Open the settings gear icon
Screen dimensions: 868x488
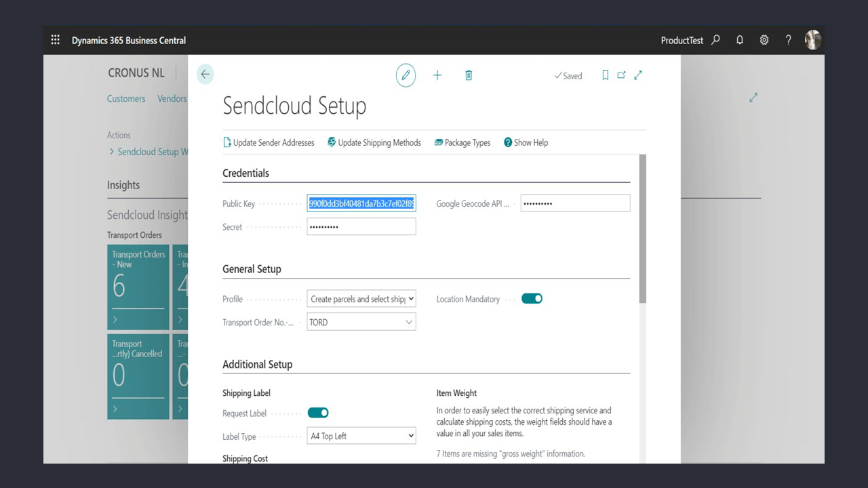(x=764, y=40)
